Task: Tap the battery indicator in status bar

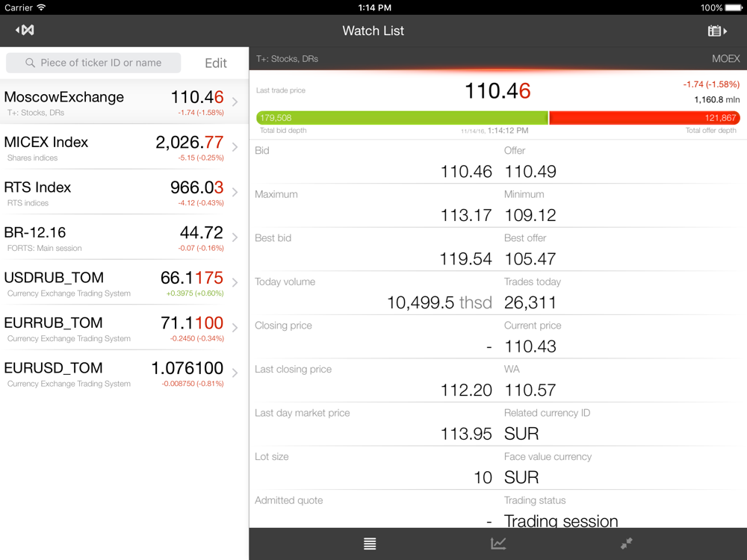Action: pyautogui.click(x=733, y=7)
